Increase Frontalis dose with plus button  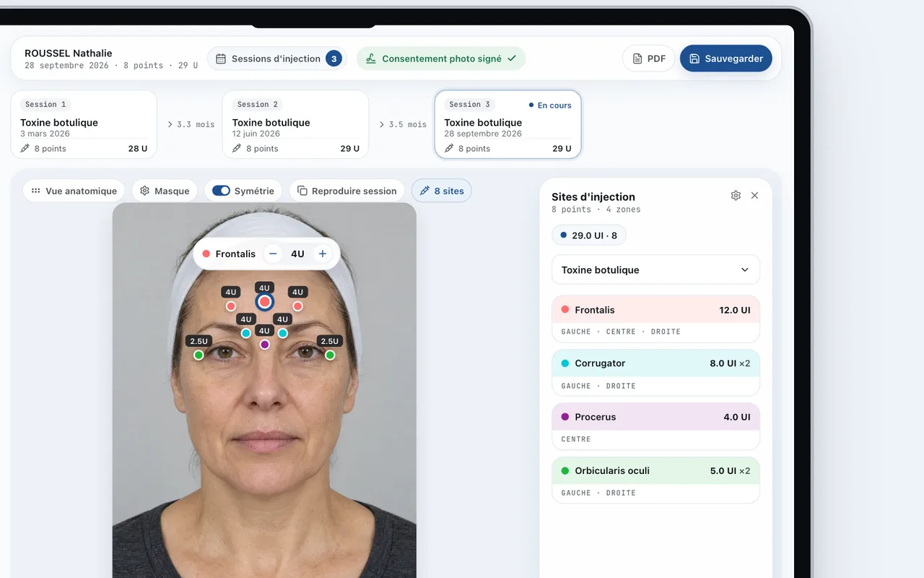(323, 254)
